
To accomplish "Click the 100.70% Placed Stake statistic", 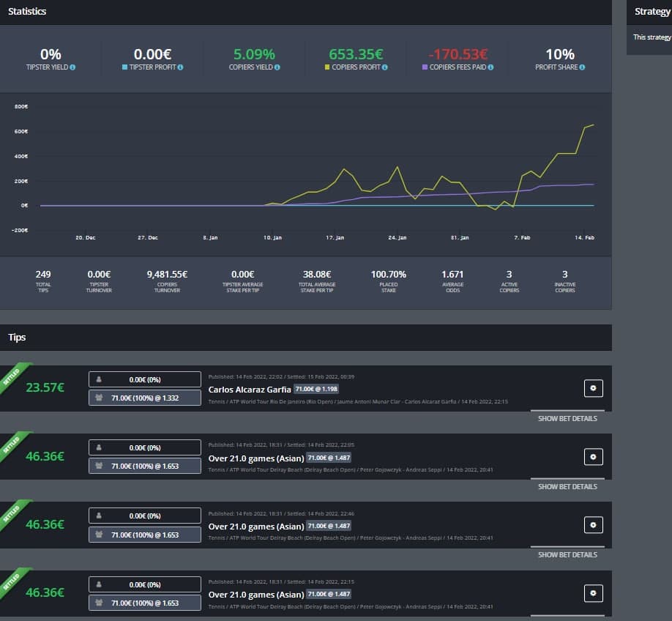I will click(389, 281).
